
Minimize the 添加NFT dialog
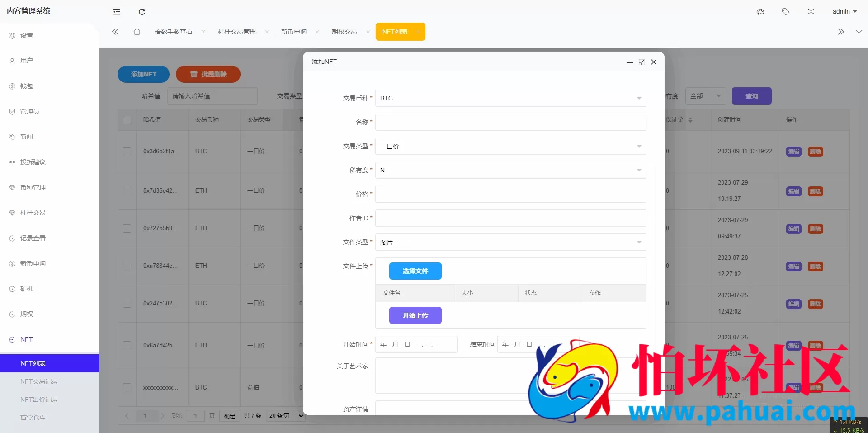pyautogui.click(x=630, y=62)
